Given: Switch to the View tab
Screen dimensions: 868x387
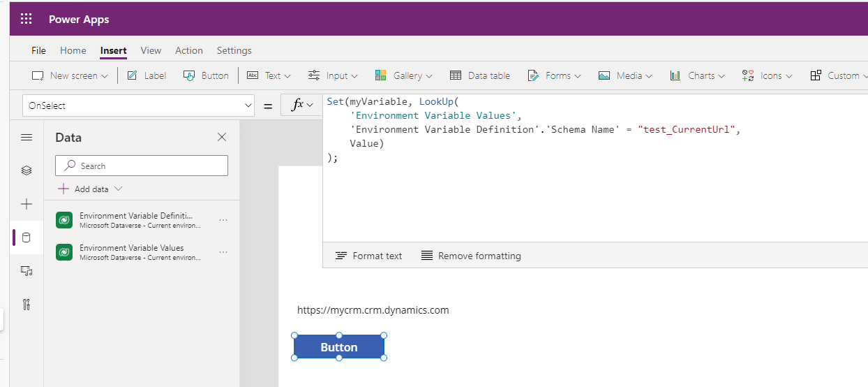Looking at the screenshot, I should coord(151,50).
